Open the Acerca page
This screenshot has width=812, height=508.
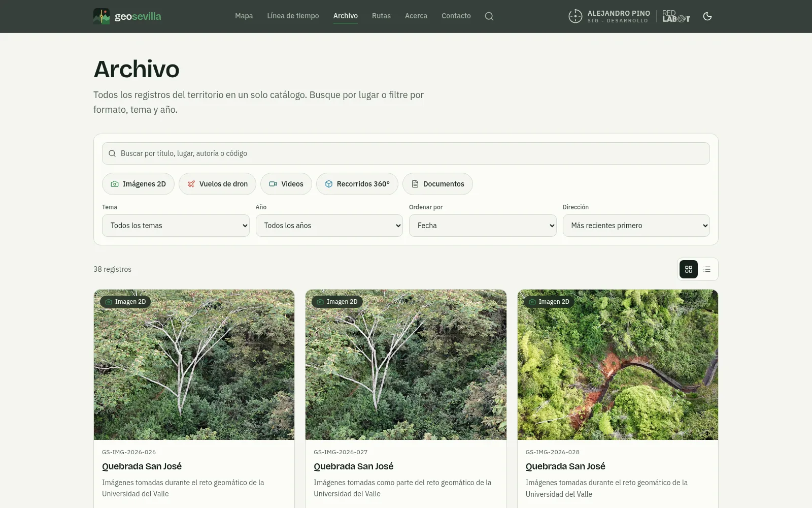416,16
